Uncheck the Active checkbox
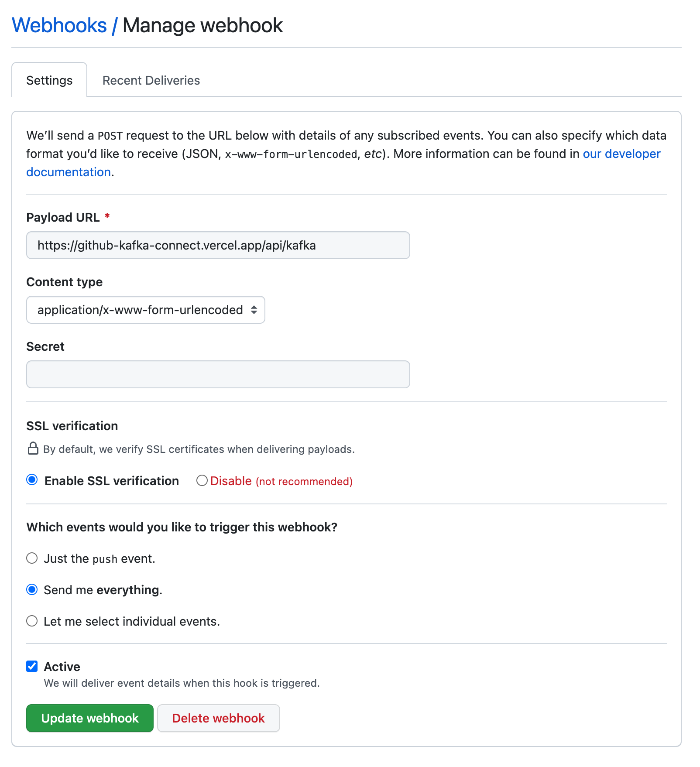The height and width of the screenshot is (767, 700). [x=31, y=666]
